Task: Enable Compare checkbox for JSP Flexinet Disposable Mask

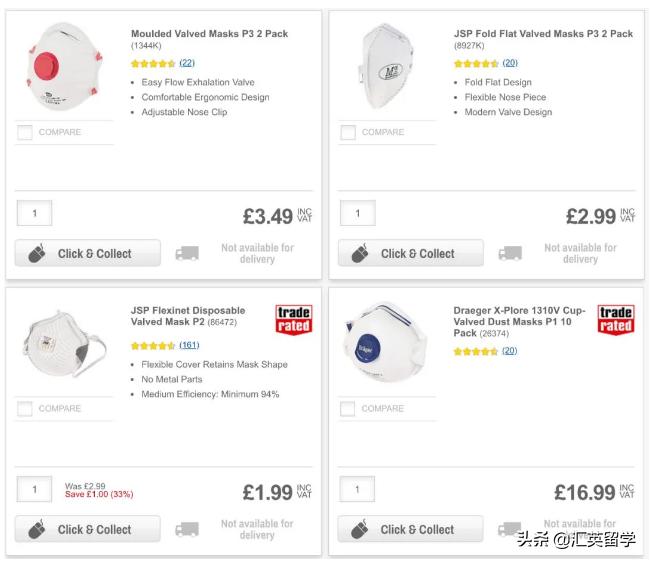Action: 25,408
